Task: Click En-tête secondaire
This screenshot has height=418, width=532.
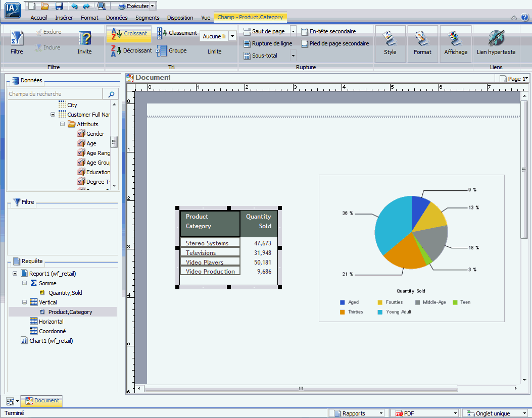Action: (329, 31)
